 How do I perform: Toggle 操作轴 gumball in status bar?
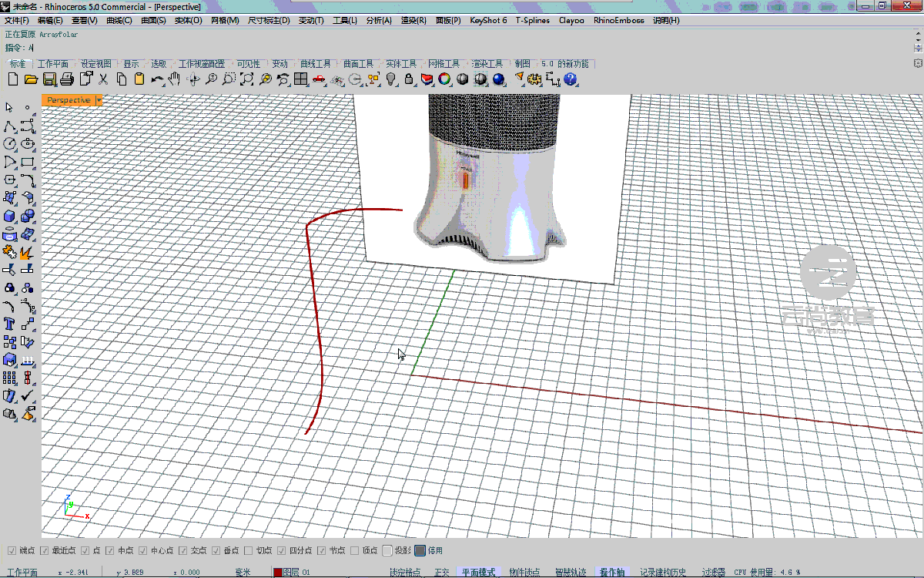tap(613, 573)
